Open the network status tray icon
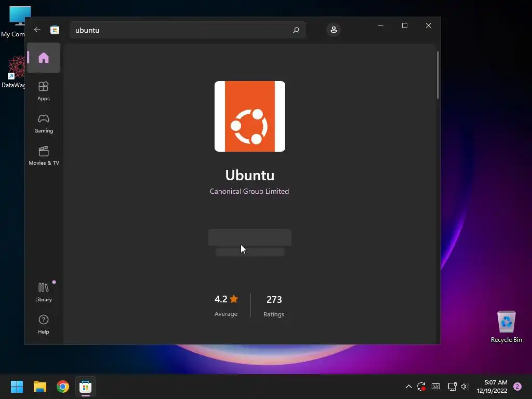Viewport: 532px width, 399px height. tap(452, 387)
